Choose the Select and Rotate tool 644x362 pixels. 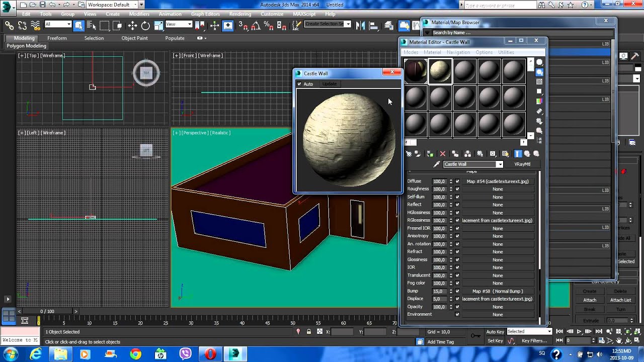coord(145,25)
